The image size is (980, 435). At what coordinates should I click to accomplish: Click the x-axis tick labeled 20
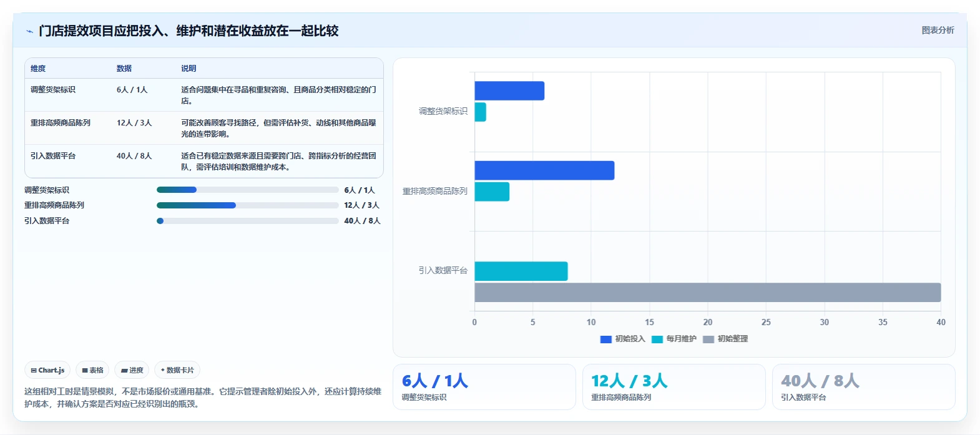tap(708, 323)
